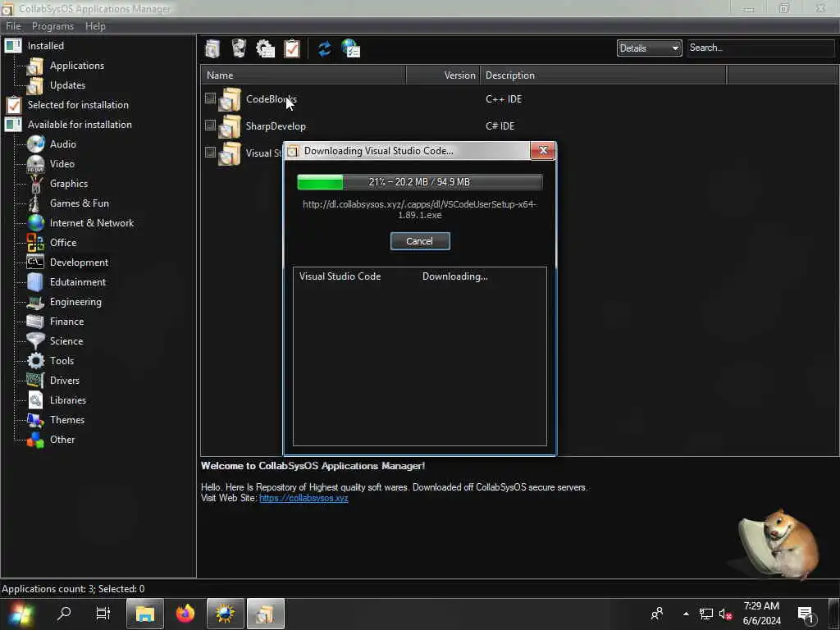Click the Uninstall recycle bin toolbar icon

pos(239,48)
